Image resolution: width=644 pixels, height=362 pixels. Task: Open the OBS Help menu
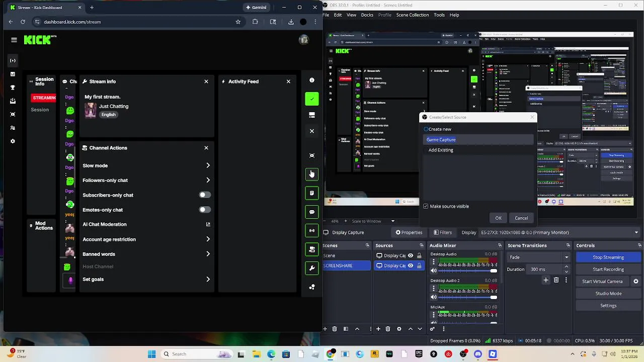(x=454, y=15)
